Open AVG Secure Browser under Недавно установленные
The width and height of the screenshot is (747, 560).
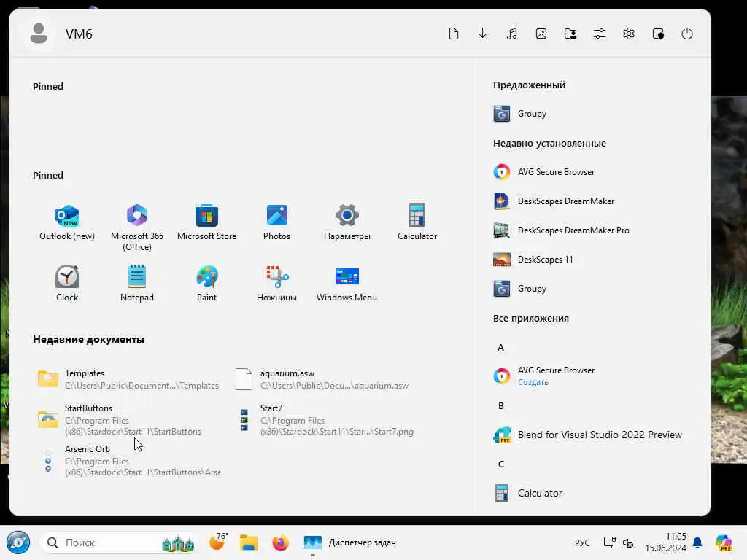[x=544, y=172]
